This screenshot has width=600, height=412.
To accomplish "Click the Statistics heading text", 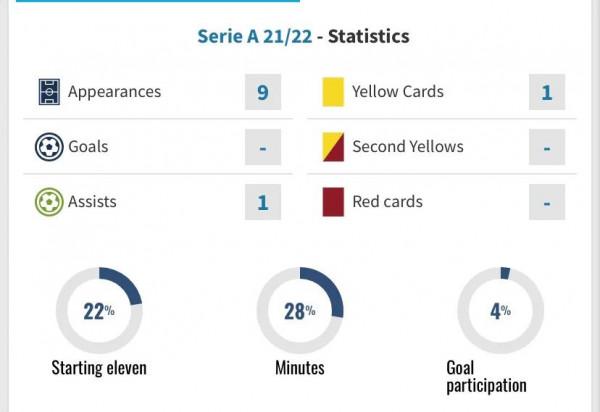I will point(369,36).
